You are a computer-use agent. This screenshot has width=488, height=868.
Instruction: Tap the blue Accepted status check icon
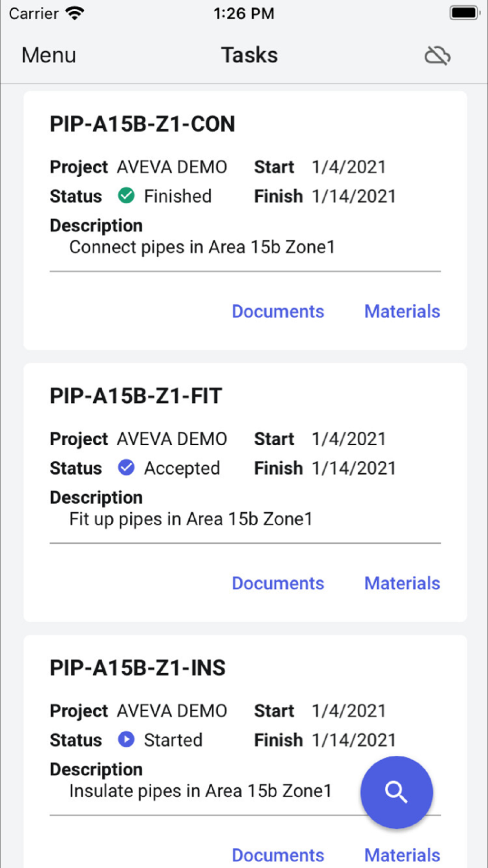click(x=126, y=468)
